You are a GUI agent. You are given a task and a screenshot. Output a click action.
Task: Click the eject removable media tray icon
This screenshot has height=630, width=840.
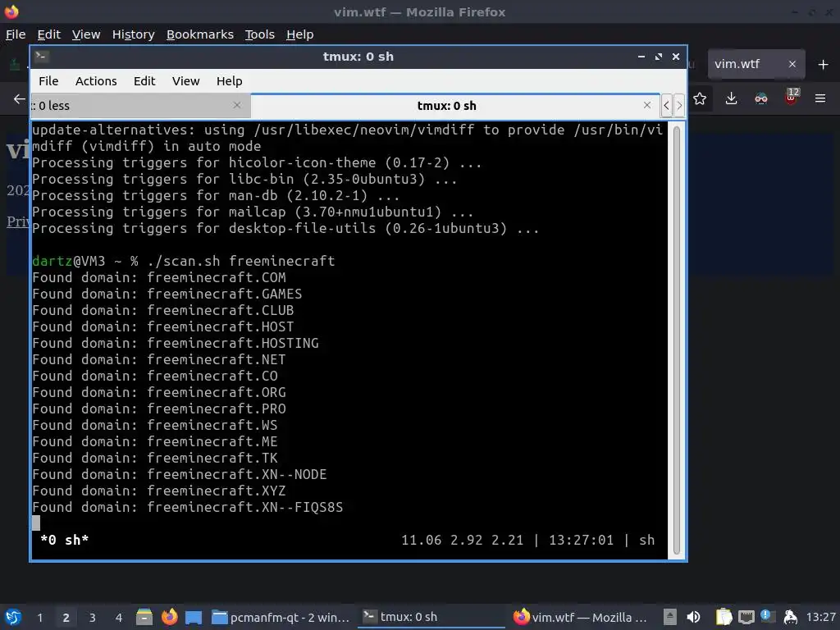pyautogui.click(x=669, y=617)
